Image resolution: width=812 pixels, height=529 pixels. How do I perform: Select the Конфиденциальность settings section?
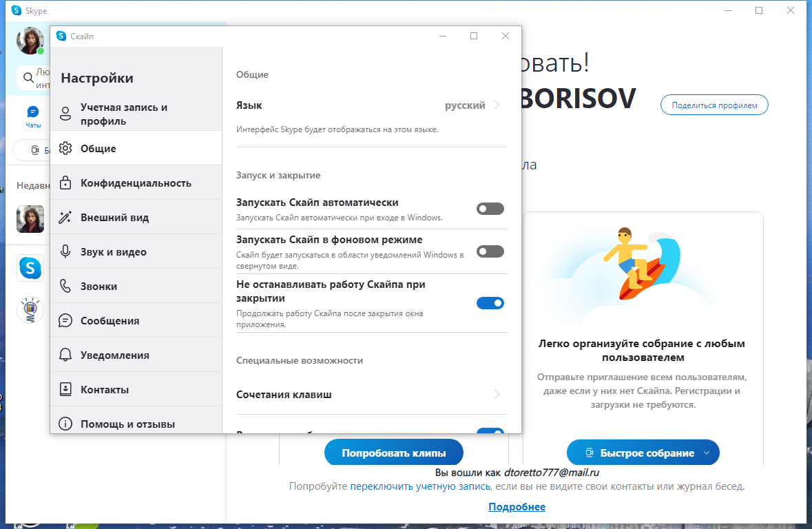pos(136,183)
